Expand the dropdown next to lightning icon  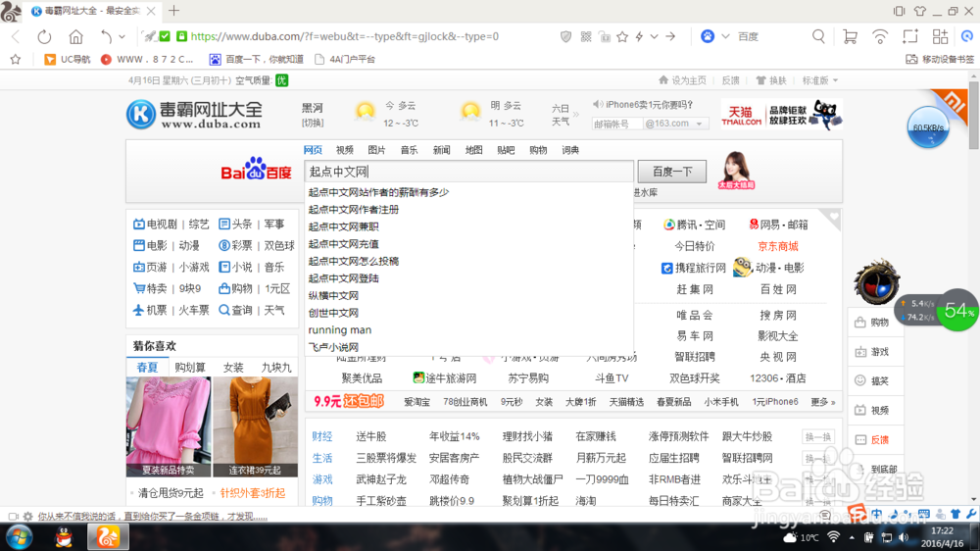(655, 37)
